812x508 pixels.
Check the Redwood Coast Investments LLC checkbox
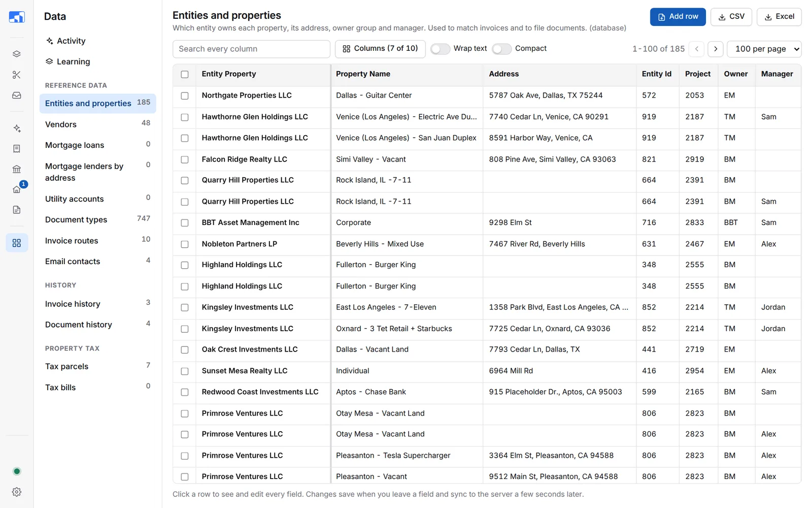tap(185, 392)
